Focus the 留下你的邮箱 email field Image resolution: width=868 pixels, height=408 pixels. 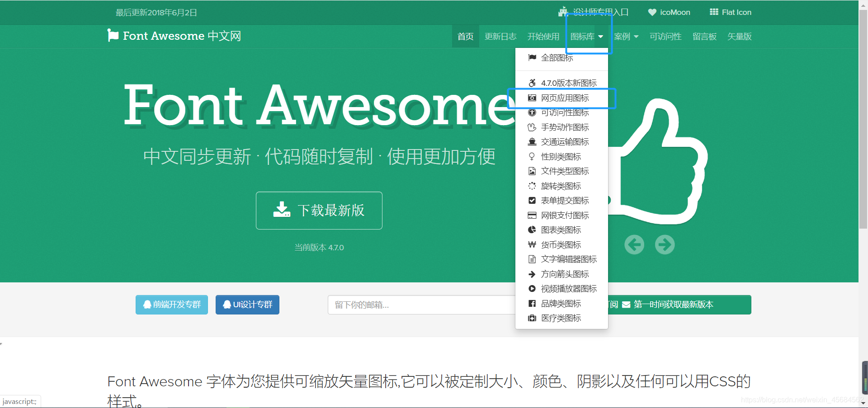421,305
